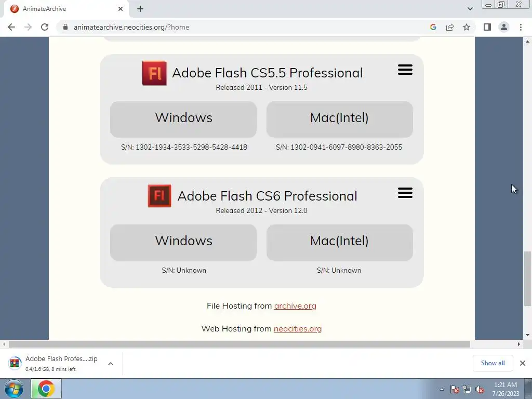Click the scrollbar down arrow

[527, 335]
